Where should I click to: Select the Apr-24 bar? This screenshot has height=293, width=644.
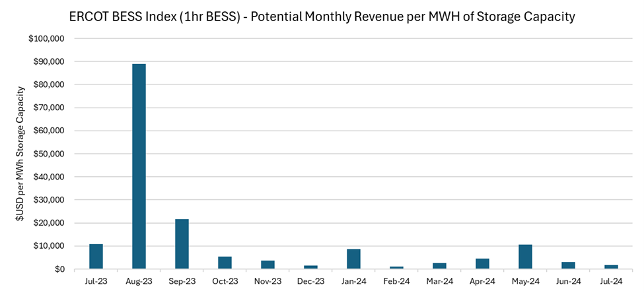(x=482, y=263)
